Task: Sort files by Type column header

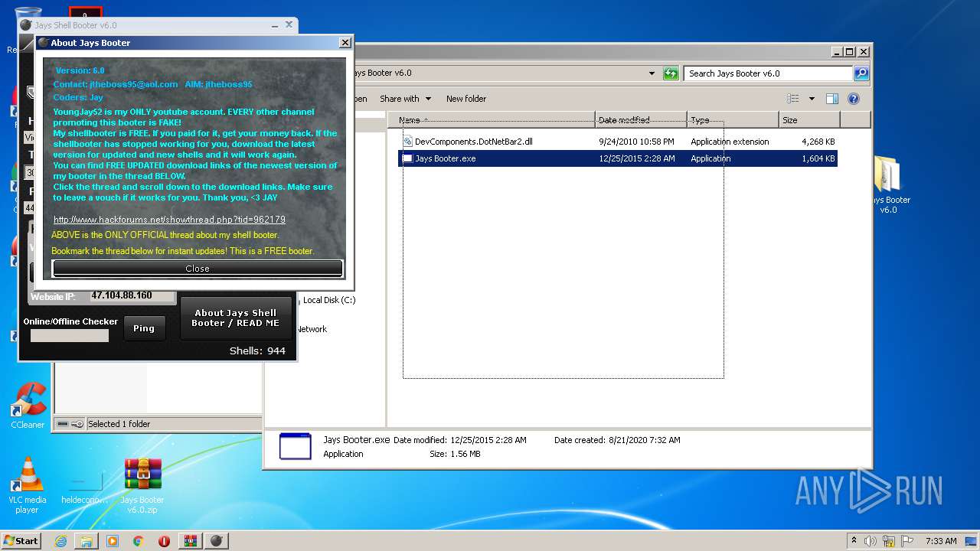Action: click(733, 120)
